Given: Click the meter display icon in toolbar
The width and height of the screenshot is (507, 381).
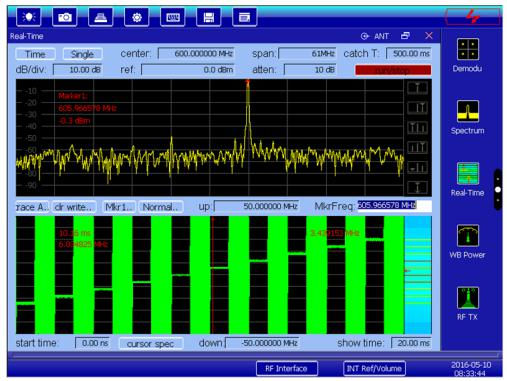Looking at the screenshot, I should coord(172,17).
